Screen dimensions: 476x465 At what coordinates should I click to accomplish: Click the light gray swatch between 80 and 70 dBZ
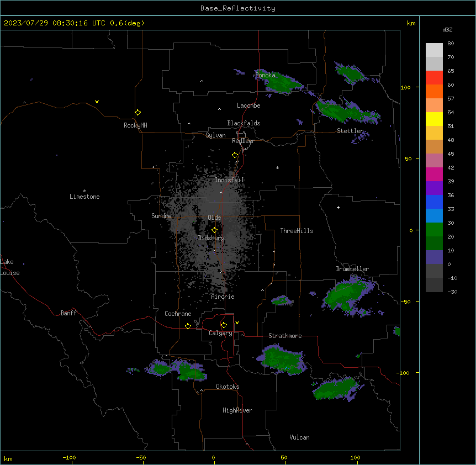(x=434, y=50)
